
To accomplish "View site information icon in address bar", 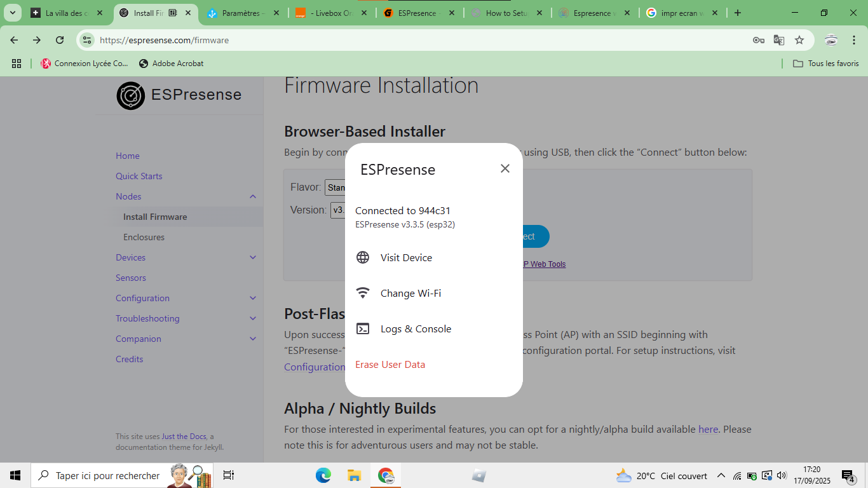I will pyautogui.click(x=87, y=40).
